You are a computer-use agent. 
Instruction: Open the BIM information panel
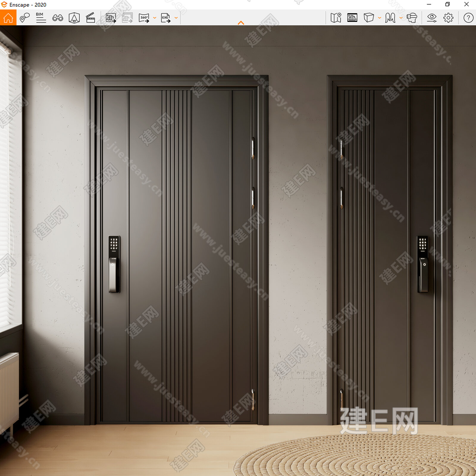click(x=41, y=18)
